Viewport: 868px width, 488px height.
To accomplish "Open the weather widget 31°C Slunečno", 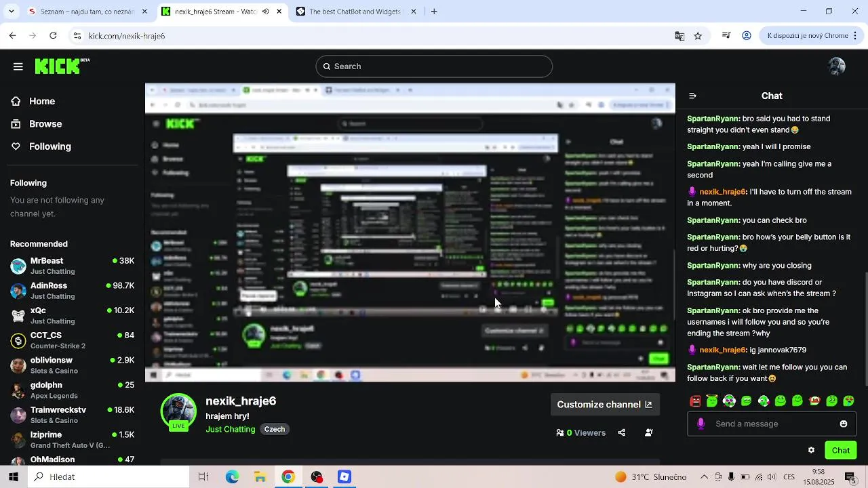I will pyautogui.click(x=651, y=477).
